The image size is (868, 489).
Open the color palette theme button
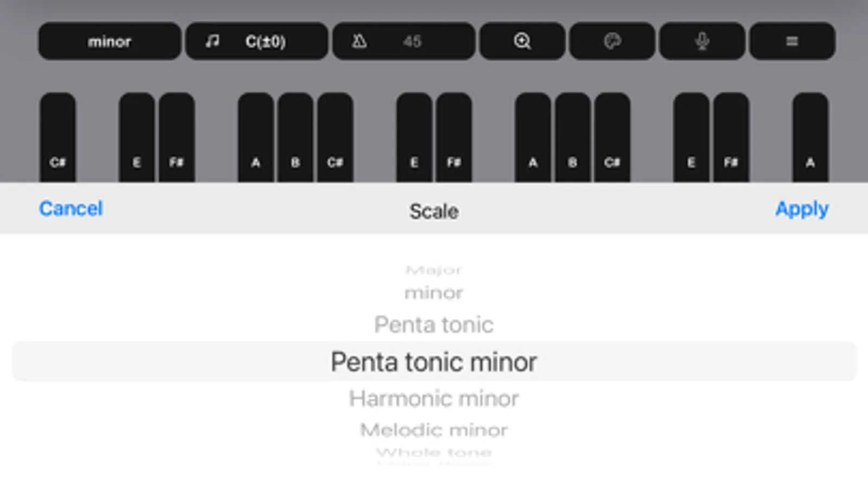point(612,41)
